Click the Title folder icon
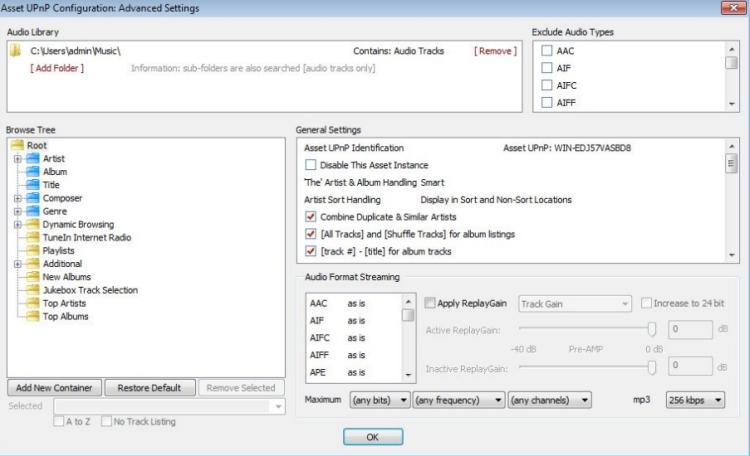This screenshot has height=456, width=750. pyautogui.click(x=33, y=184)
